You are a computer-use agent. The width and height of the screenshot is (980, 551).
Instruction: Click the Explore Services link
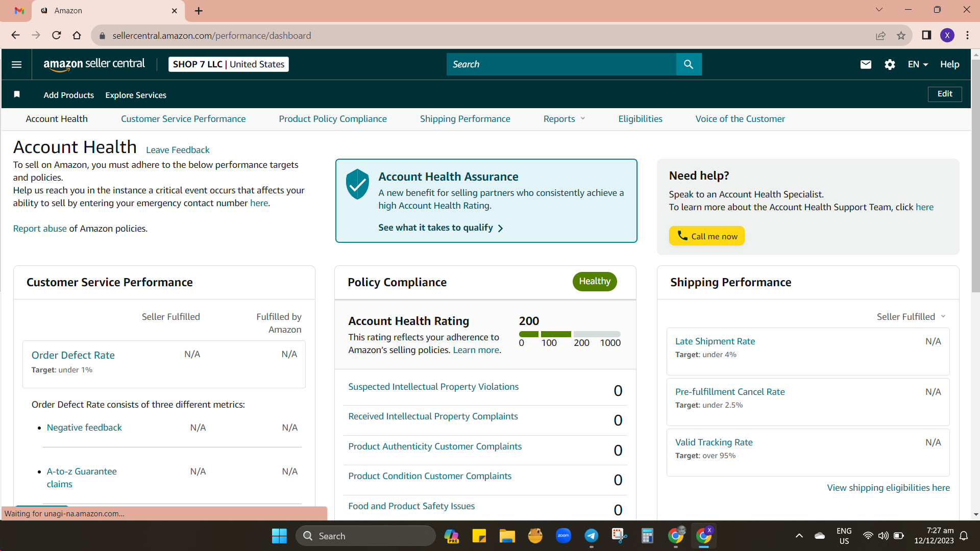[136, 95]
